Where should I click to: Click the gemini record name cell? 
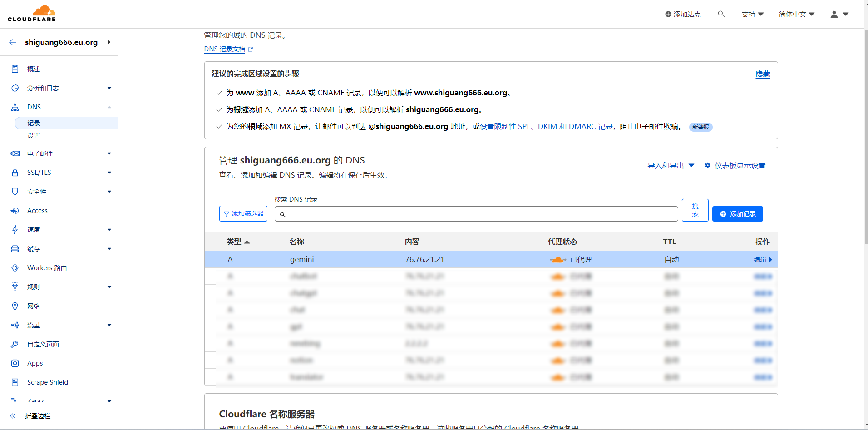pyautogui.click(x=302, y=259)
